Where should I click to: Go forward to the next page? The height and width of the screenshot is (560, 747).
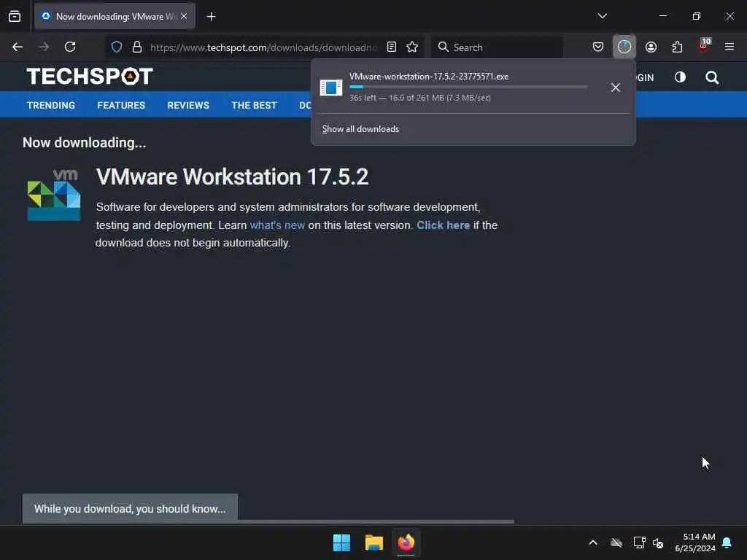44,47
